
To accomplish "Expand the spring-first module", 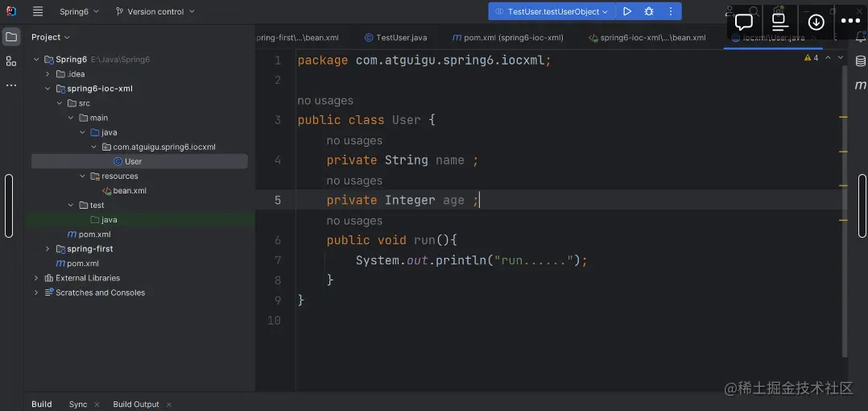I will coord(48,249).
